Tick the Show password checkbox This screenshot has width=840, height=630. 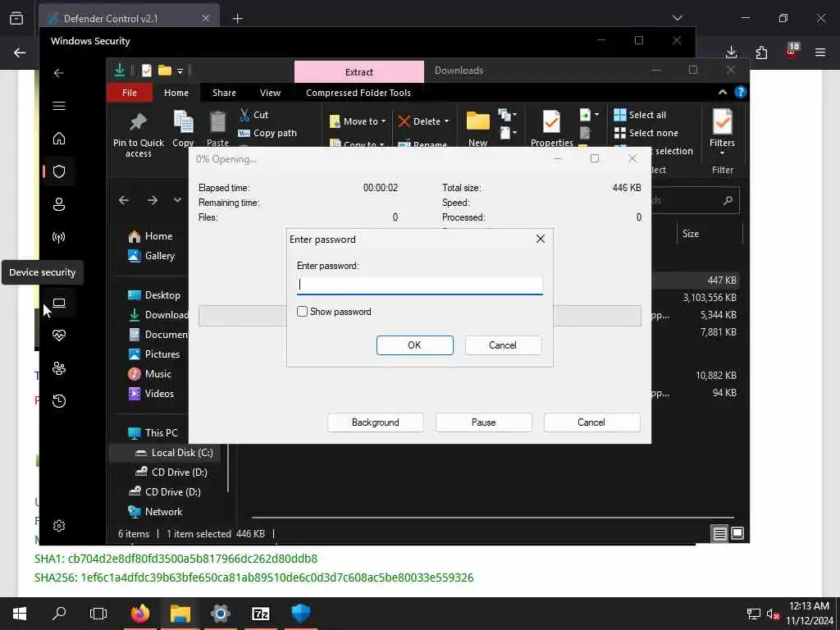[302, 311]
